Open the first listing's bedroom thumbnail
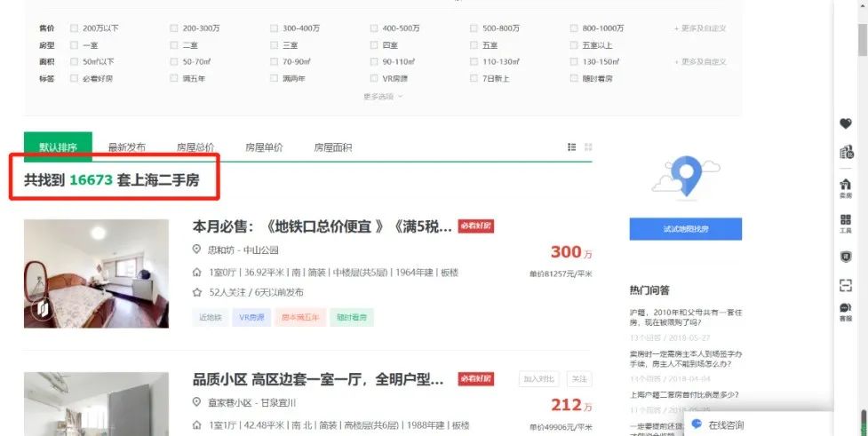Image resolution: width=868 pixels, height=436 pixels. coord(96,273)
